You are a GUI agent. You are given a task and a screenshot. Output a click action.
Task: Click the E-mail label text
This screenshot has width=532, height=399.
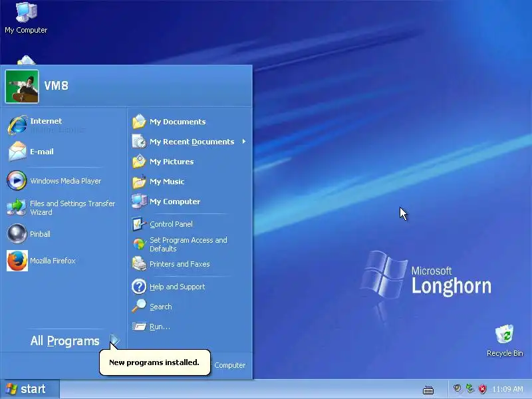click(x=42, y=152)
